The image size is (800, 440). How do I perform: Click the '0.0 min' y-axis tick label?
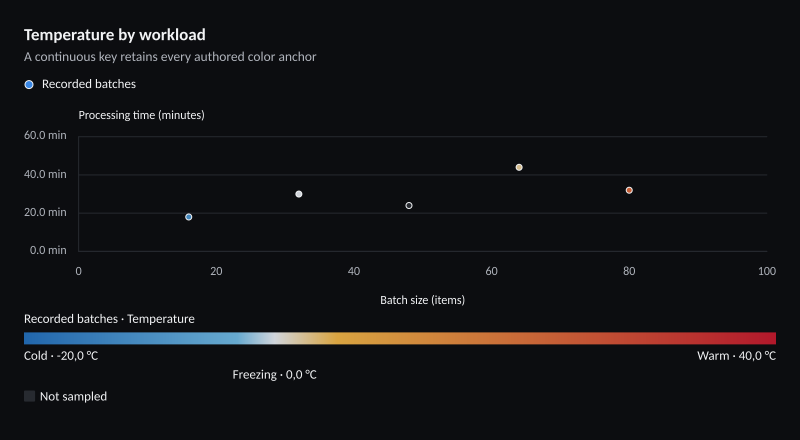click(x=48, y=250)
